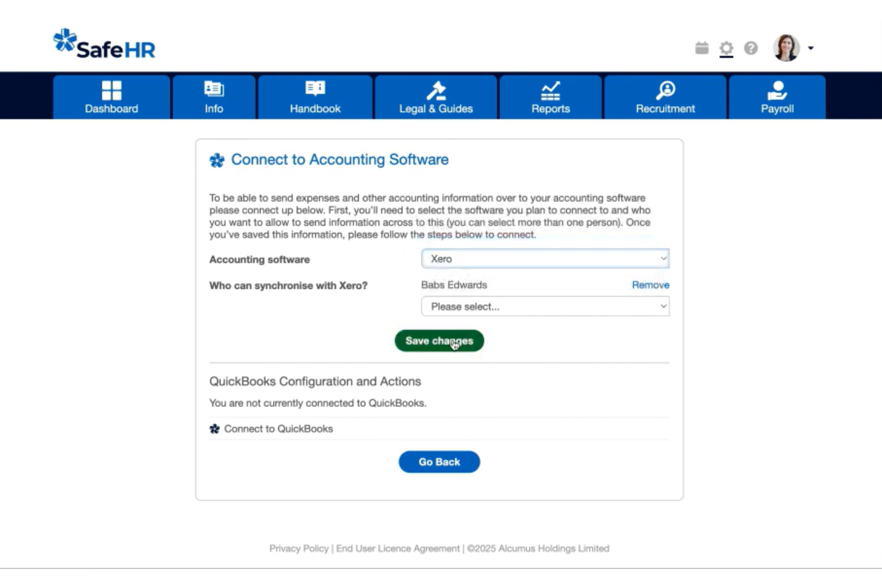
Task: Open the Privacy Policy link
Action: coord(299,548)
